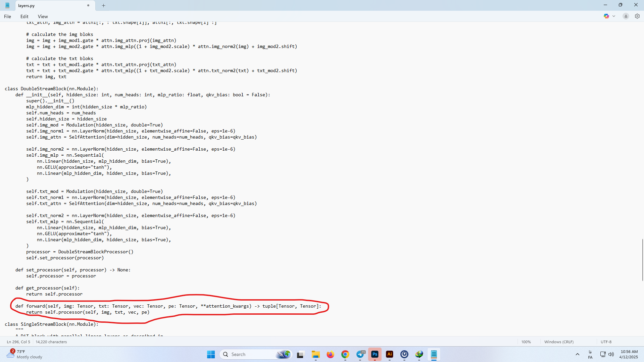The height and width of the screenshot is (362, 644).
Task: Open the View menu
Action: tap(43, 16)
